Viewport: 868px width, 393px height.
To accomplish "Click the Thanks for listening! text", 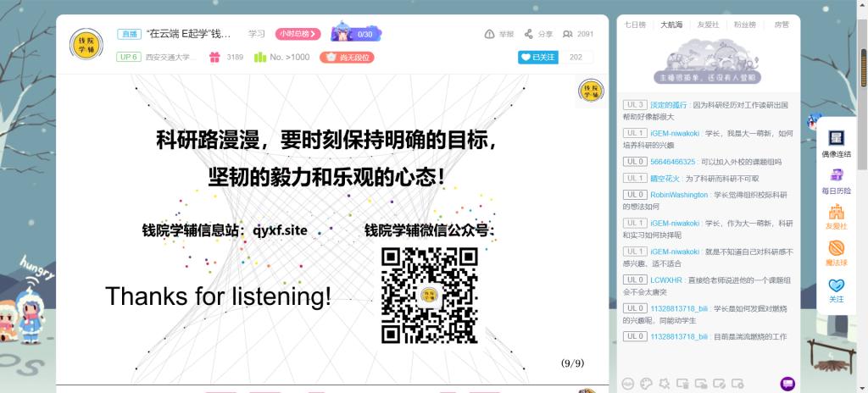I will (218, 296).
